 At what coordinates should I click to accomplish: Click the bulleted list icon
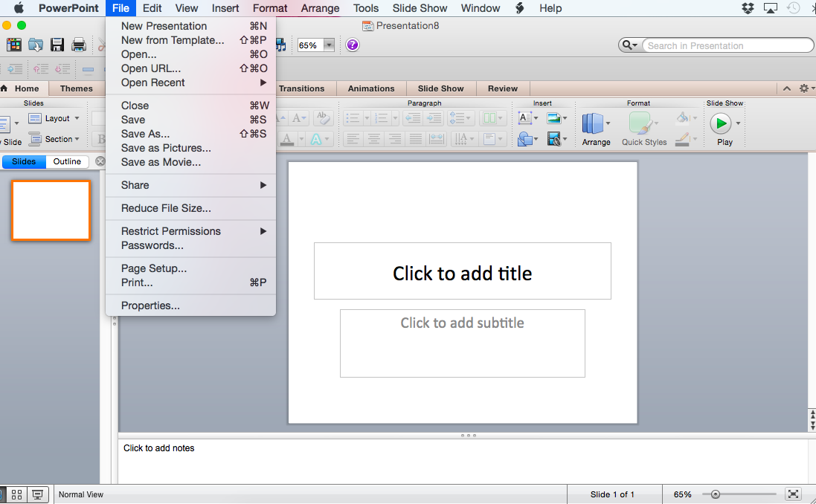tap(353, 118)
